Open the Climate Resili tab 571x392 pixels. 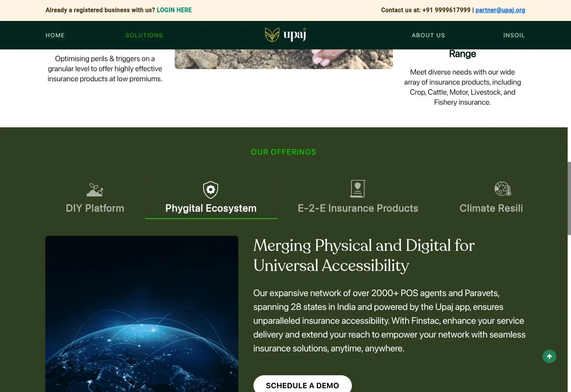tap(491, 197)
